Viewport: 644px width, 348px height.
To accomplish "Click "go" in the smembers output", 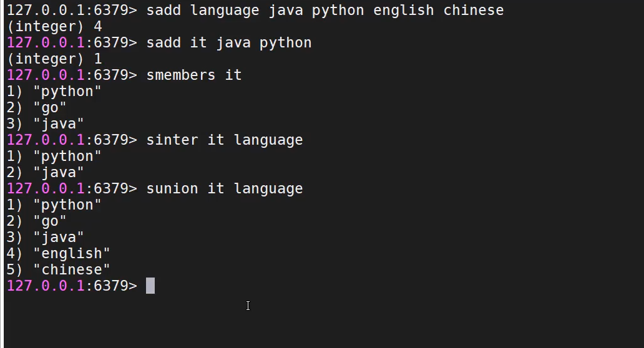I will click(50, 107).
